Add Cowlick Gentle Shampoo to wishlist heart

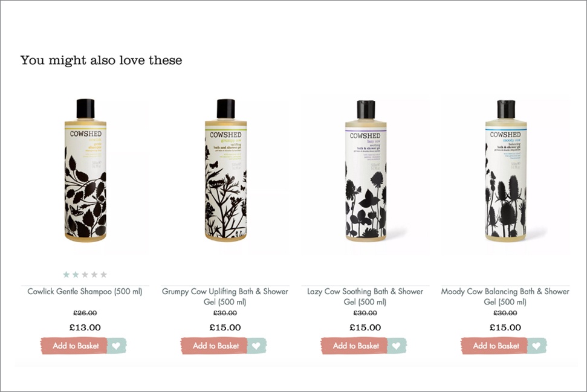117,345
